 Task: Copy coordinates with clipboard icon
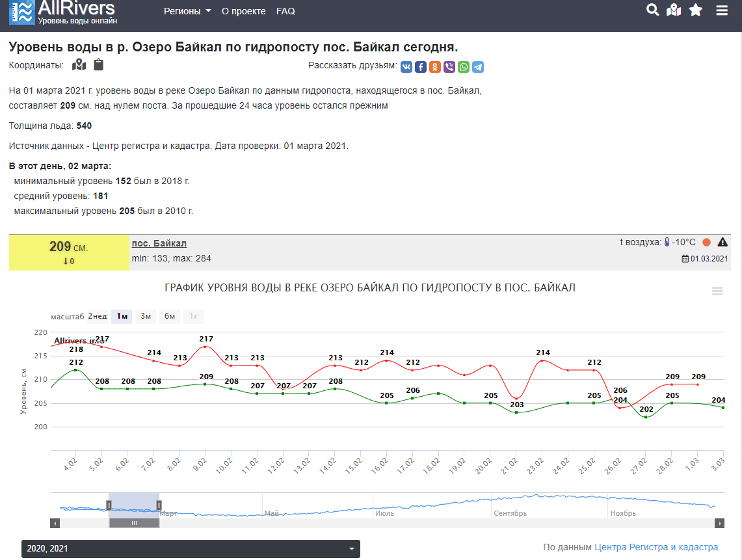pyautogui.click(x=98, y=65)
